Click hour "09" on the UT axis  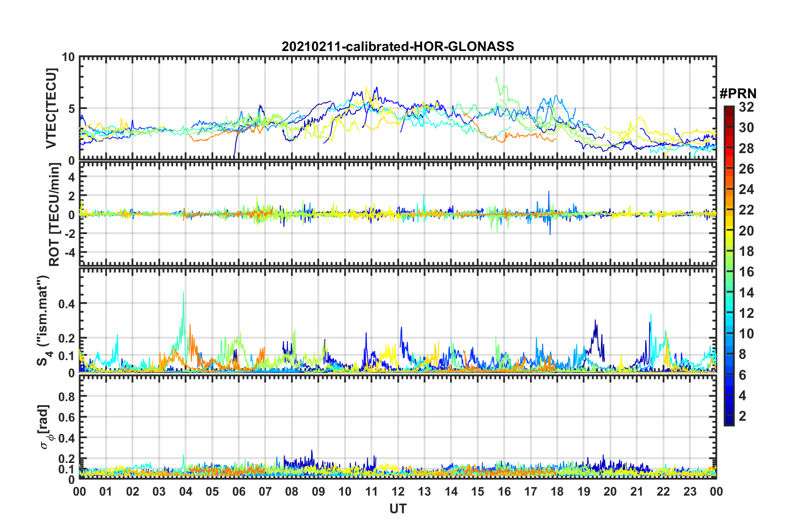click(318, 491)
